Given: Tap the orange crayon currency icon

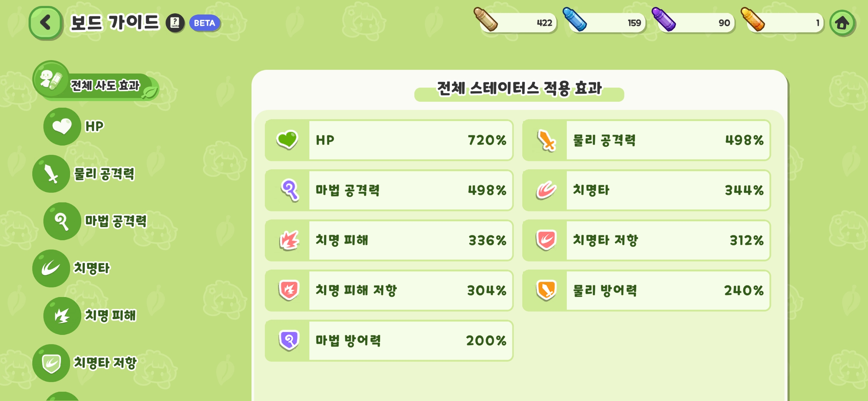Looking at the screenshot, I should click(753, 19).
